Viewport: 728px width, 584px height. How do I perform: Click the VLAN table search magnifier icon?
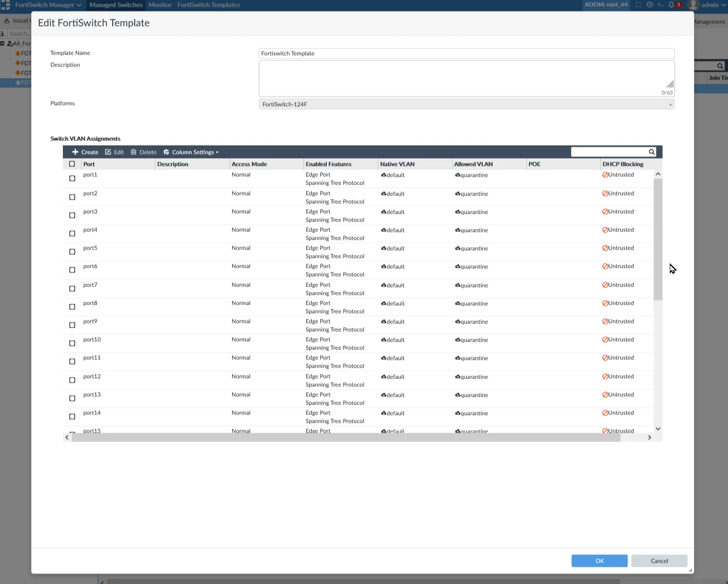coord(651,152)
